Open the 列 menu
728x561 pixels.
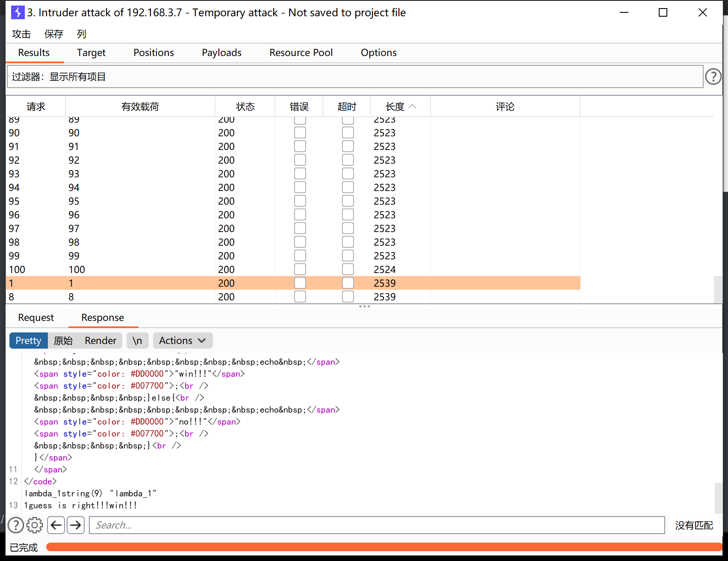point(82,34)
